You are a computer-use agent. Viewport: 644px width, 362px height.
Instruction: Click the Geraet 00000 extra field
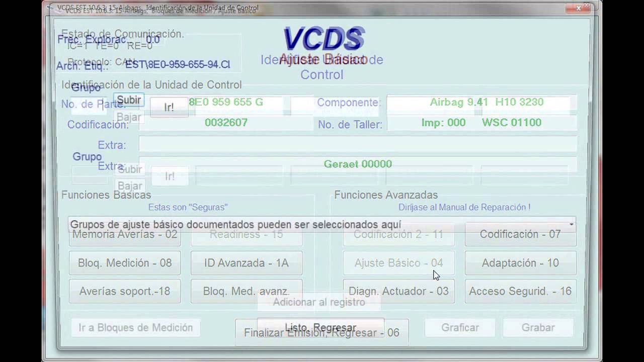[x=358, y=164]
